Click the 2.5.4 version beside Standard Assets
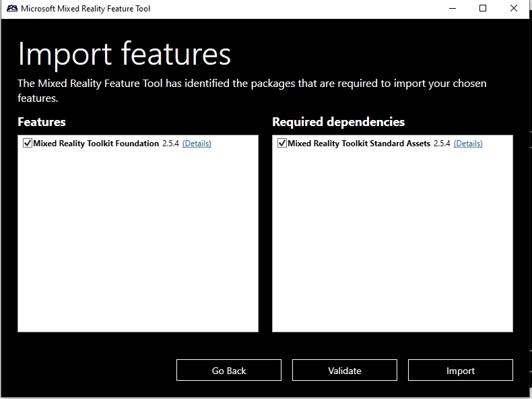Image resolution: width=532 pixels, height=399 pixels. pos(442,144)
